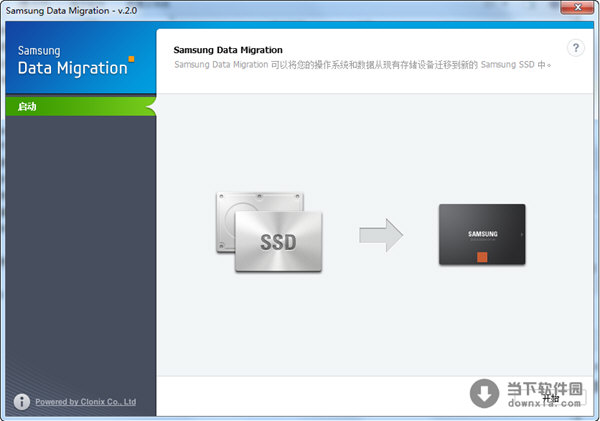Click the Chinese description under the heading

click(x=362, y=65)
